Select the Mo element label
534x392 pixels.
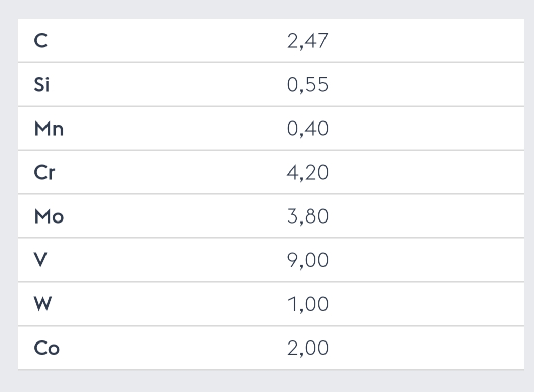click(49, 216)
